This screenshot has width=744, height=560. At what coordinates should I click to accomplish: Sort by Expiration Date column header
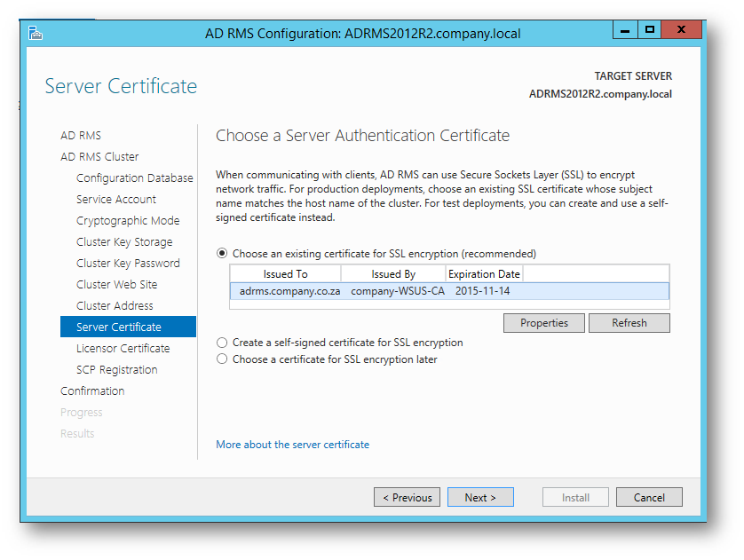(484, 274)
